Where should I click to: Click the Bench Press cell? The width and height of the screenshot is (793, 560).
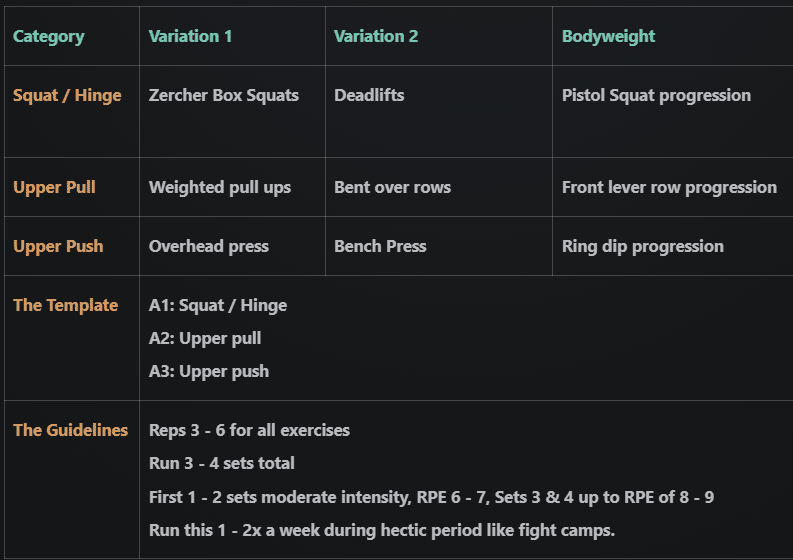pos(380,246)
